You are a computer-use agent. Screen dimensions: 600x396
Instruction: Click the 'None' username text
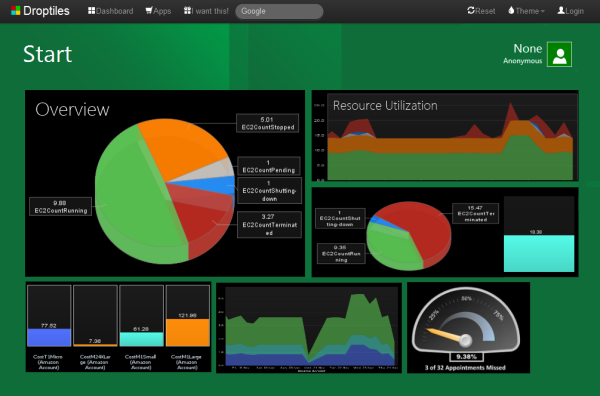click(x=528, y=49)
